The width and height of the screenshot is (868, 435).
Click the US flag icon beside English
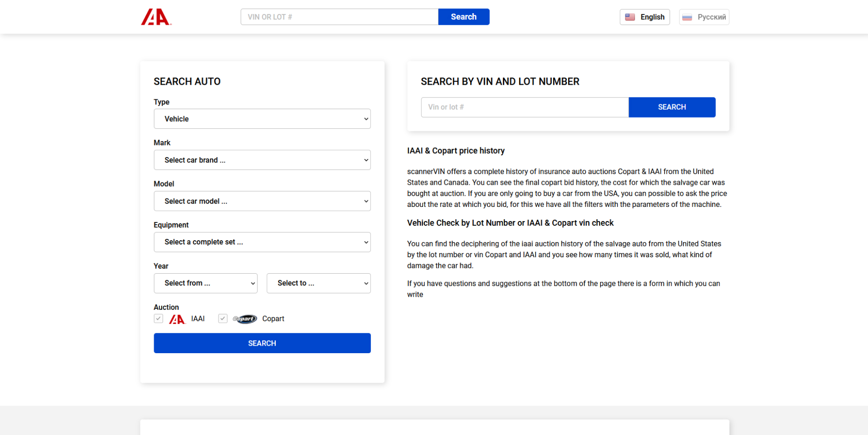tap(630, 17)
